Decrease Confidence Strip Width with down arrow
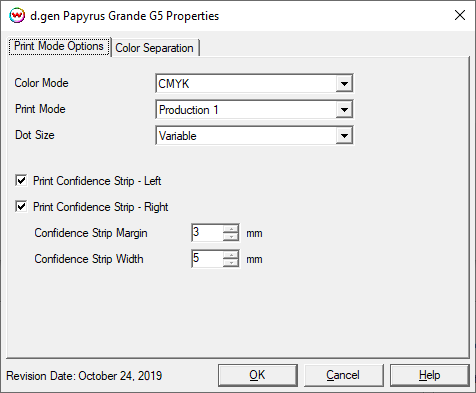This screenshot has width=476, height=393. coord(231,263)
